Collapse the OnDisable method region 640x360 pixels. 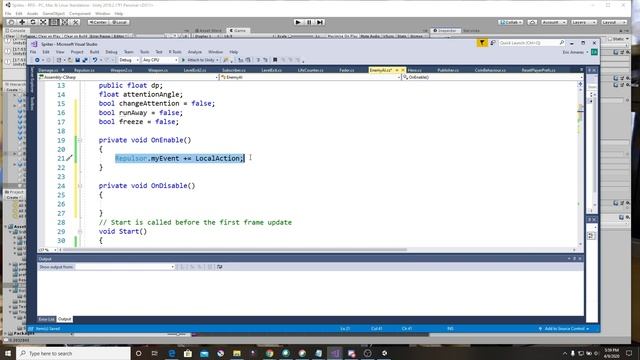pos(80,186)
